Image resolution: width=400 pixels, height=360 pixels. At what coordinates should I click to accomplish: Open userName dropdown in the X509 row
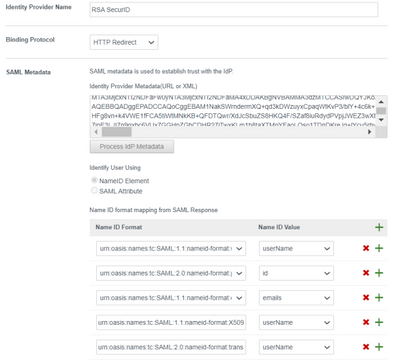296,322
